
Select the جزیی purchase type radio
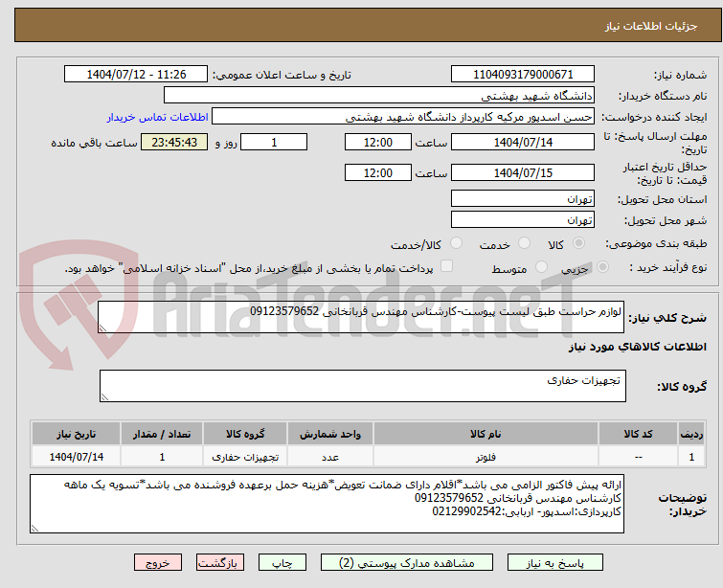[x=602, y=267]
